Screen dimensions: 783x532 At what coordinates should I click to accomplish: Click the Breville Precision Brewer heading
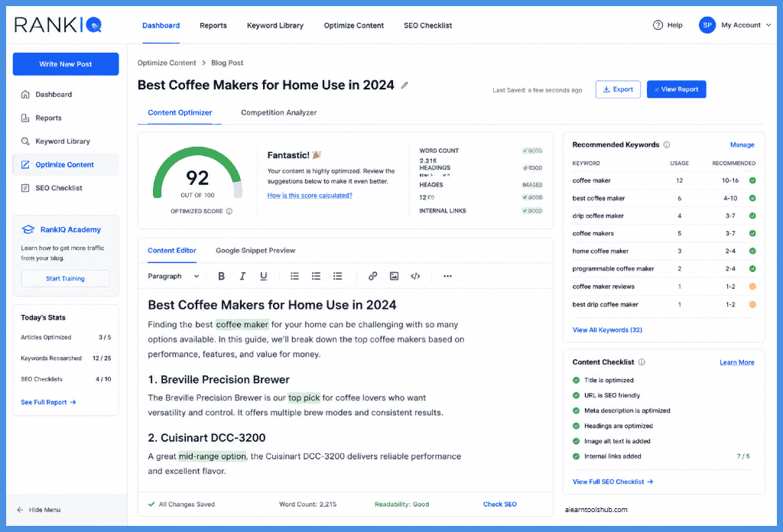[219, 380]
